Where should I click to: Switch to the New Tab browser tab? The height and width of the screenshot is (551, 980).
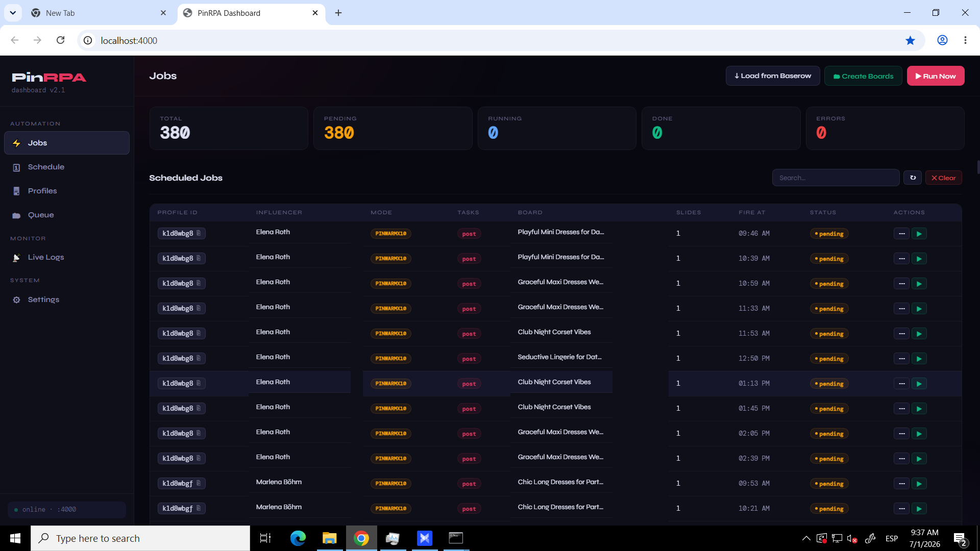click(x=100, y=13)
